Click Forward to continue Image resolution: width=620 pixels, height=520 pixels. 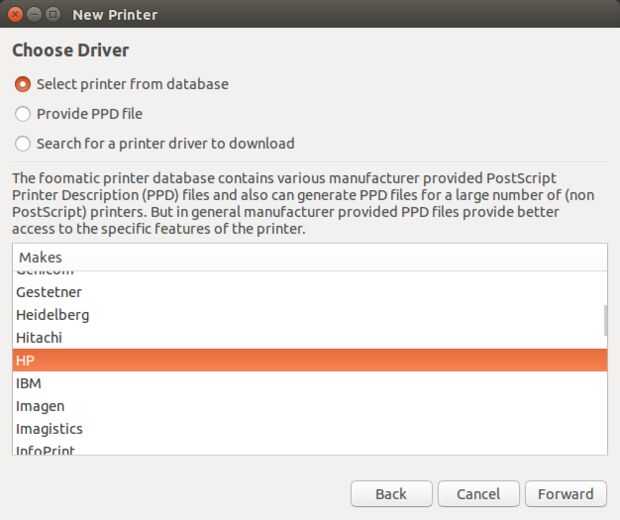click(565, 494)
